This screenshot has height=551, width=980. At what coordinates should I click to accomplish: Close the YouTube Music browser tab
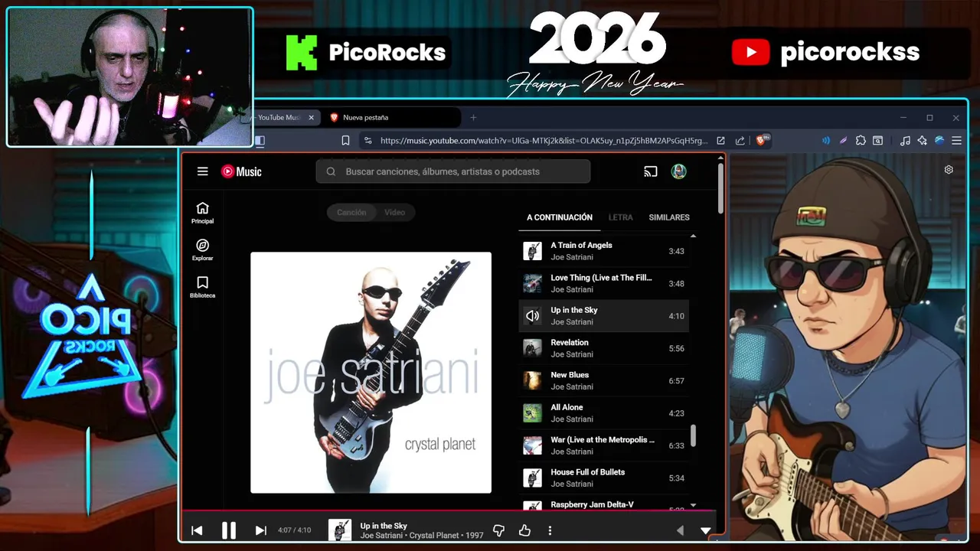311,118
